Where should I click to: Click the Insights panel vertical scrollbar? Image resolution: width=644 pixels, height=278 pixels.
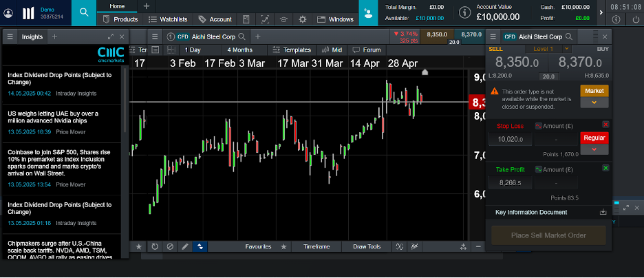tap(125, 103)
